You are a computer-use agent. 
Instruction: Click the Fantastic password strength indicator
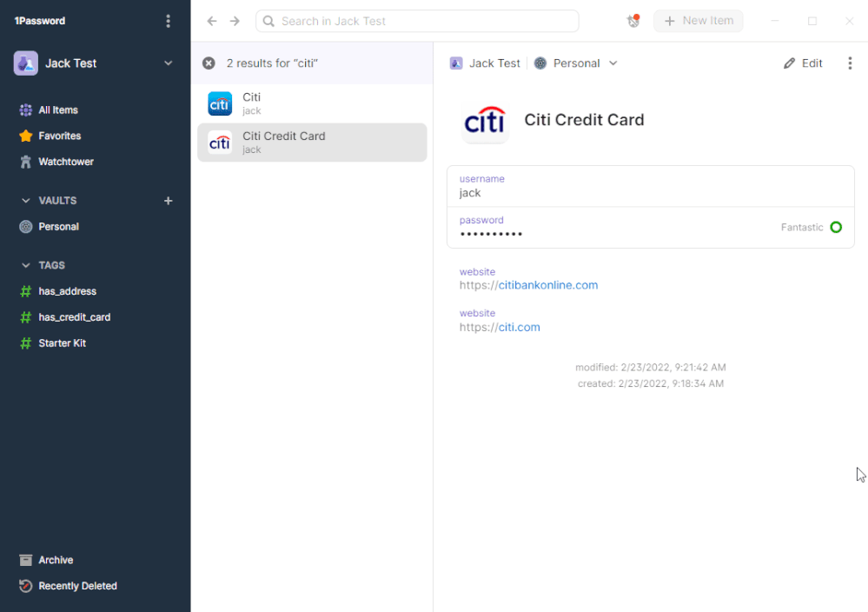coord(835,228)
